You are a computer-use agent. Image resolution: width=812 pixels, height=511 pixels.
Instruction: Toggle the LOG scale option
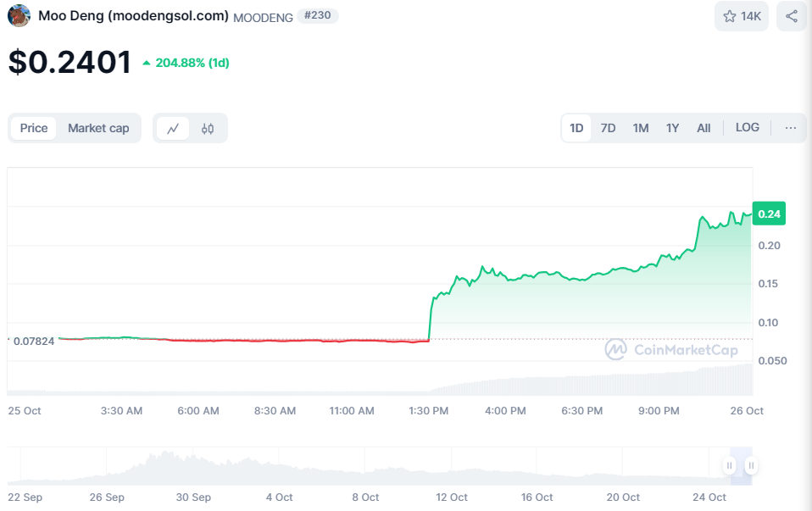click(748, 127)
